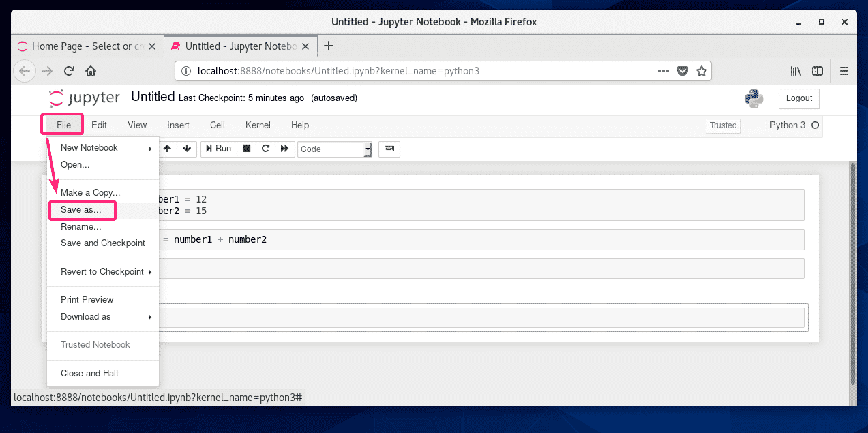Save page to Pocket icon
The width and height of the screenshot is (868, 433).
point(683,70)
